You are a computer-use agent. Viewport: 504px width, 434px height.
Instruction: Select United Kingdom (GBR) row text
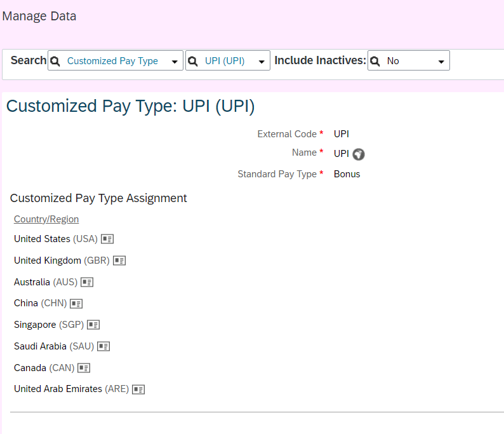[62, 261]
